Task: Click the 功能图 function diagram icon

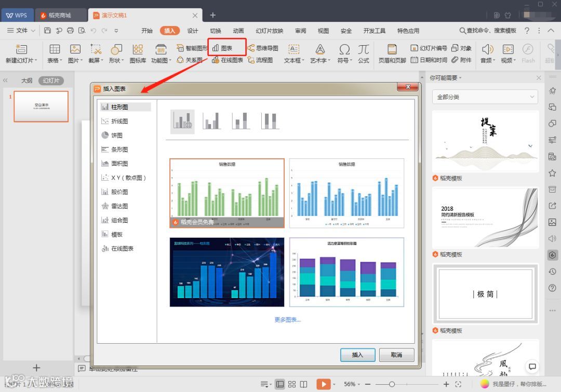Action: (161, 49)
